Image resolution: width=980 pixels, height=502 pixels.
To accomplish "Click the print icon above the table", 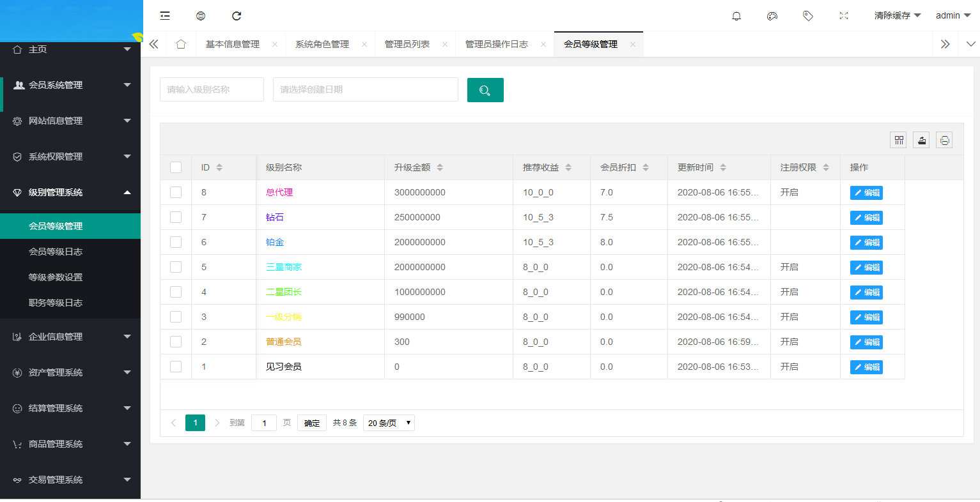I will [944, 139].
